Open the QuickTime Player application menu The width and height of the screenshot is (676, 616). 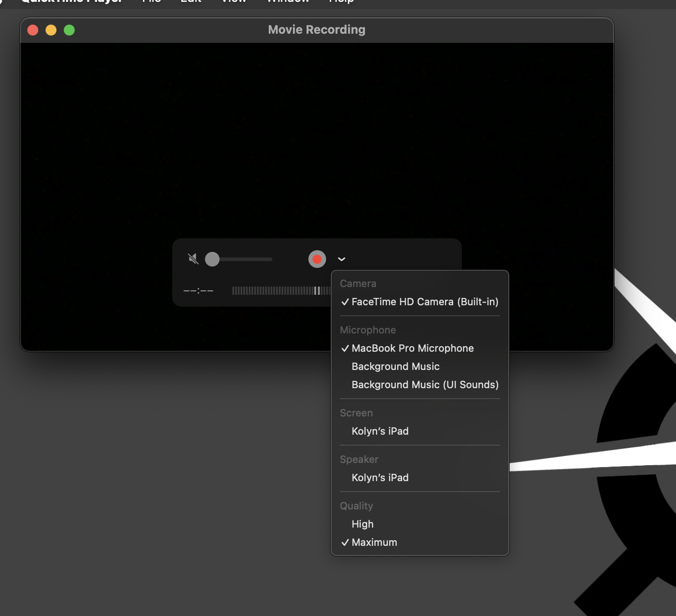click(x=72, y=2)
